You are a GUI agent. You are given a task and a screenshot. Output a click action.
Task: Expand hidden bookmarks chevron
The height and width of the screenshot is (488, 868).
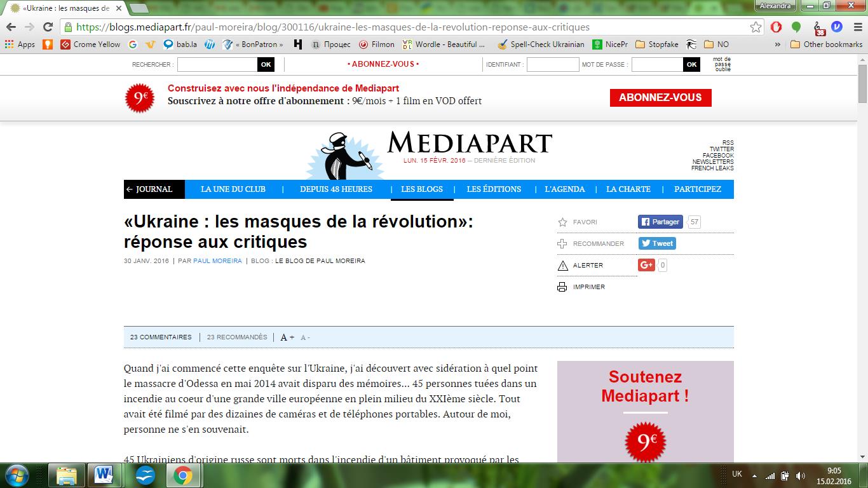tap(778, 44)
